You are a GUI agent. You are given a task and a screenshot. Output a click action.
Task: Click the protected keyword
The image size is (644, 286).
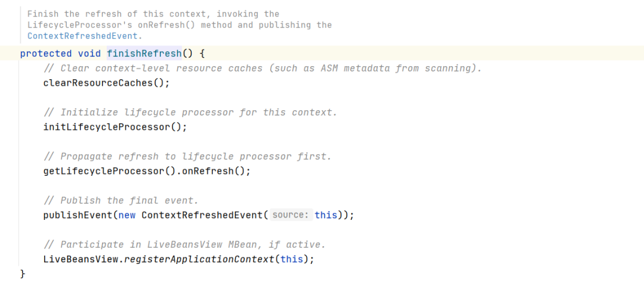pyautogui.click(x=46, y=54)
